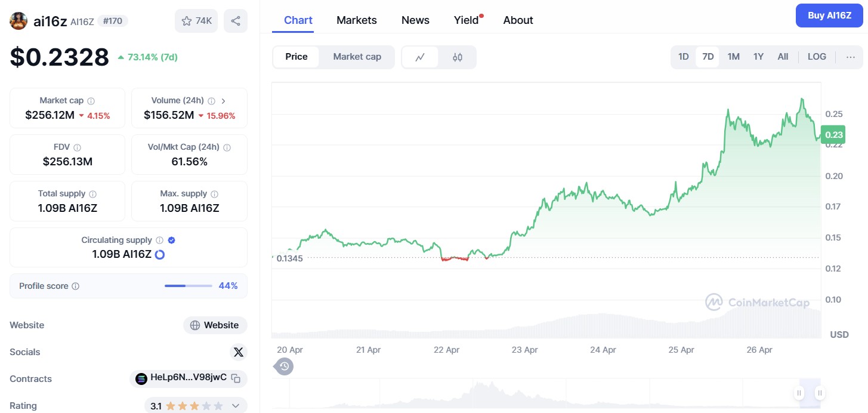Viewport: 868px width, 413px height.
Task: Switch to the candlestick chart icon
Action: [x=458, y=57]
